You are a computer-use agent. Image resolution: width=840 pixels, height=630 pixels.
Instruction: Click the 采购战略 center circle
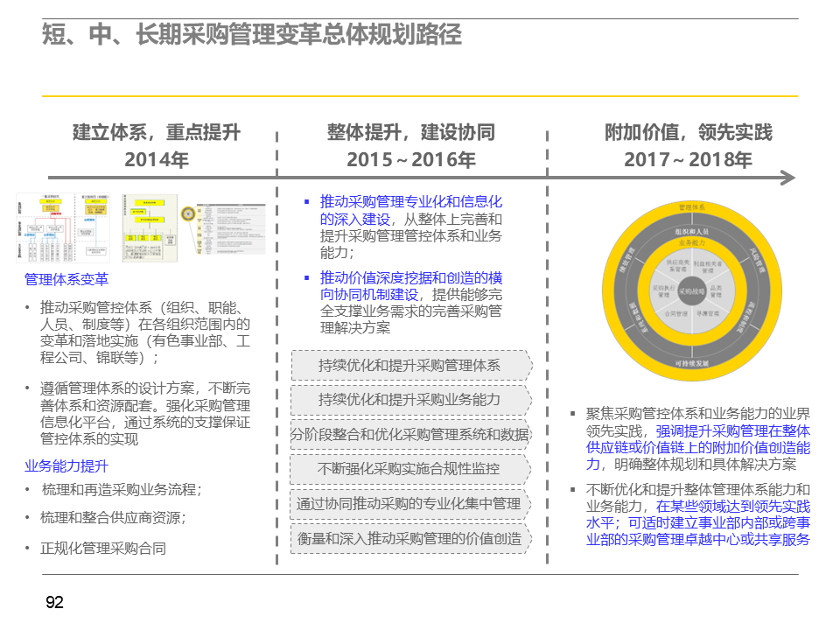tap(692, 291)
